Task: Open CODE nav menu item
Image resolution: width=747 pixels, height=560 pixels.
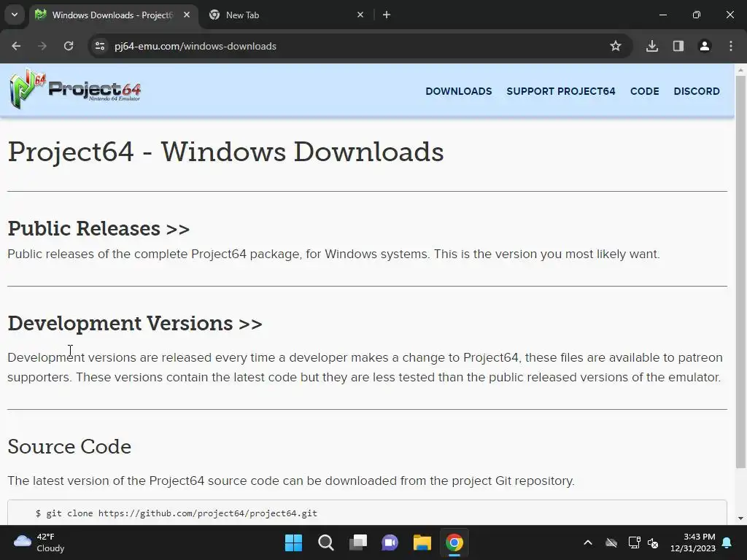Action: [645, 91]
